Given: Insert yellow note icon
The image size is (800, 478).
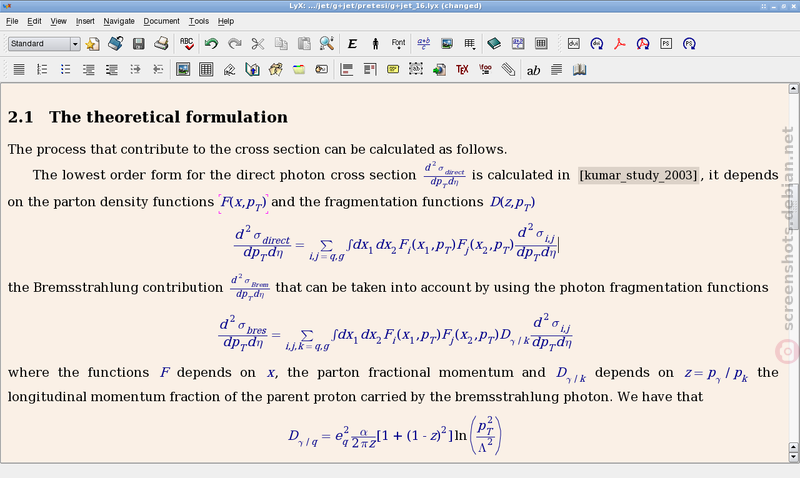Looking at the screenshot, I should pos(393,69).
